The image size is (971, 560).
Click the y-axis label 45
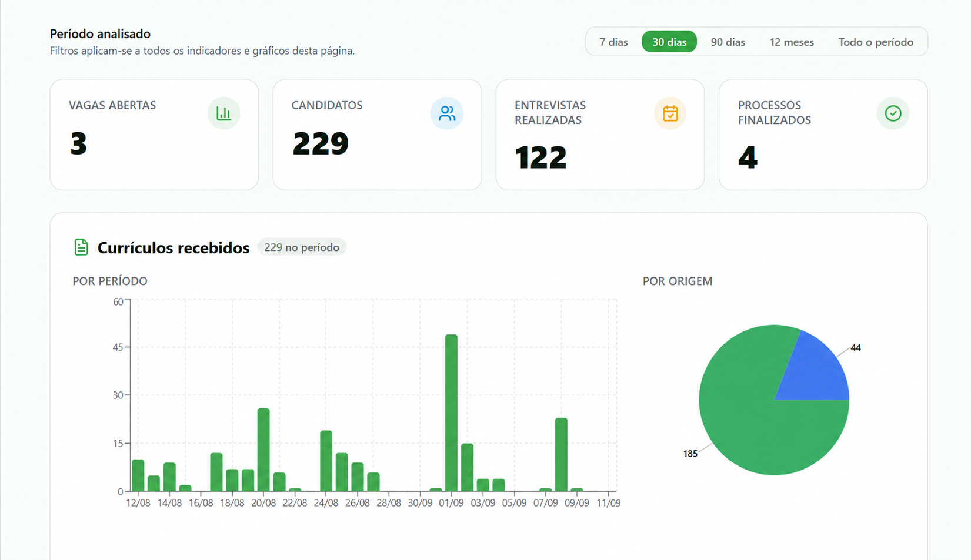118,347
